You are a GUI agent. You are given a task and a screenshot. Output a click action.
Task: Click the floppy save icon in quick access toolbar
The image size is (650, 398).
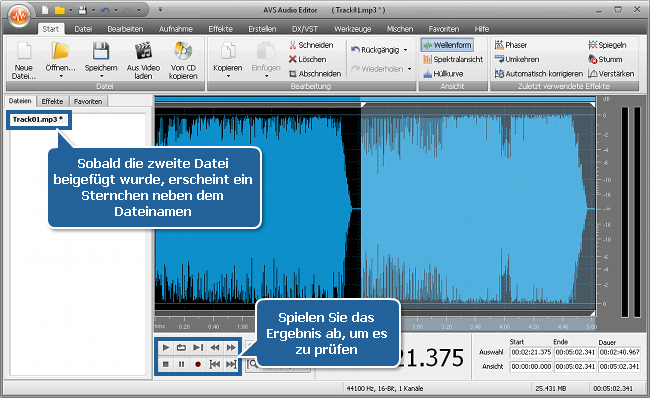[82, 10]
